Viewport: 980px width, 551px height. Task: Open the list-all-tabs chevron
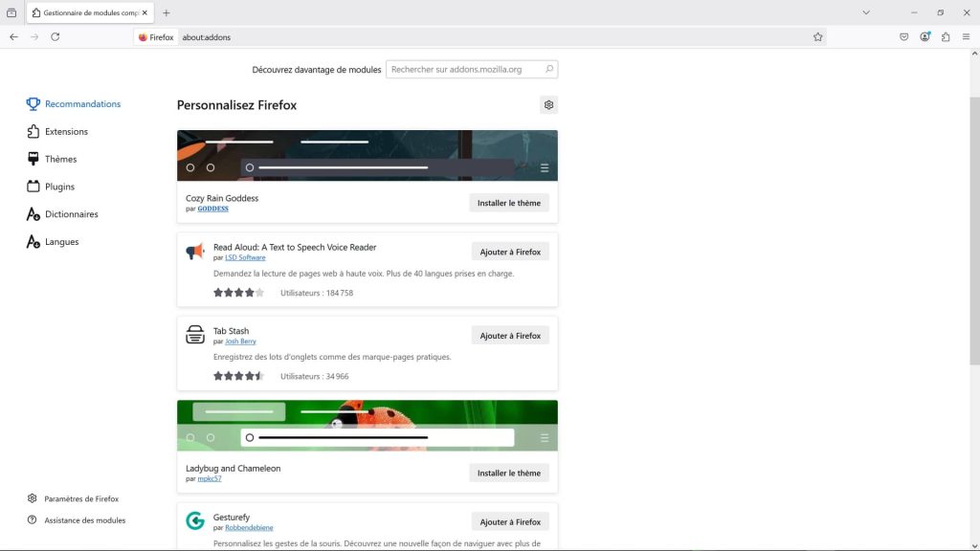866,12
